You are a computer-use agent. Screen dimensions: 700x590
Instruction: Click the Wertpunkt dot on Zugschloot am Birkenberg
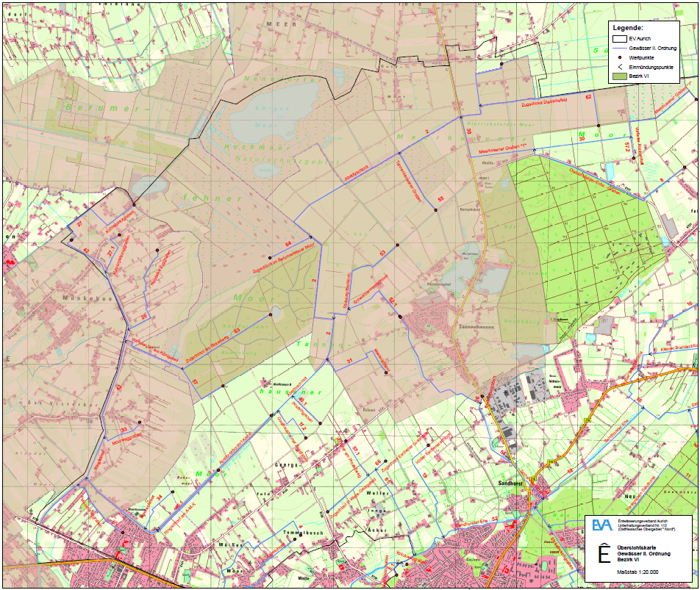[x=271, y=315]
